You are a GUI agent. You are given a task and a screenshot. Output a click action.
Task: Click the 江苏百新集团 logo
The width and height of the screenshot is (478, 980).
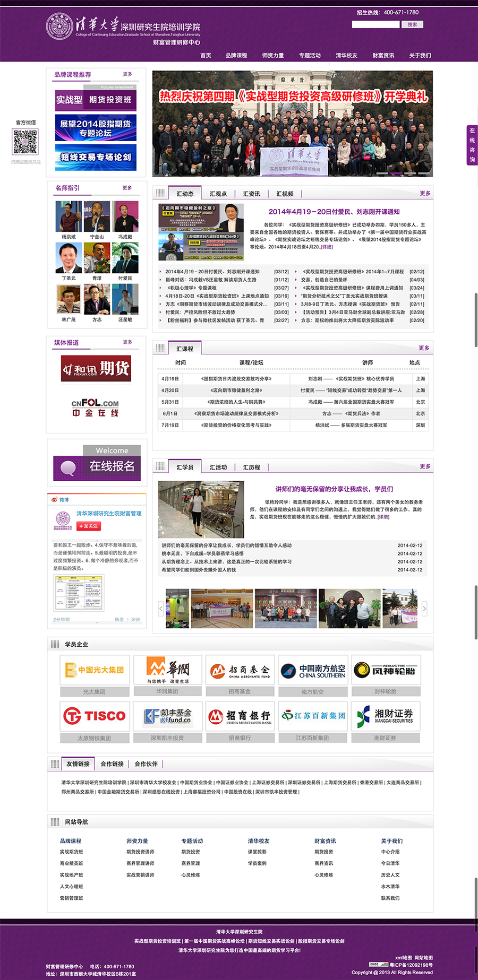tap(313, 716)
